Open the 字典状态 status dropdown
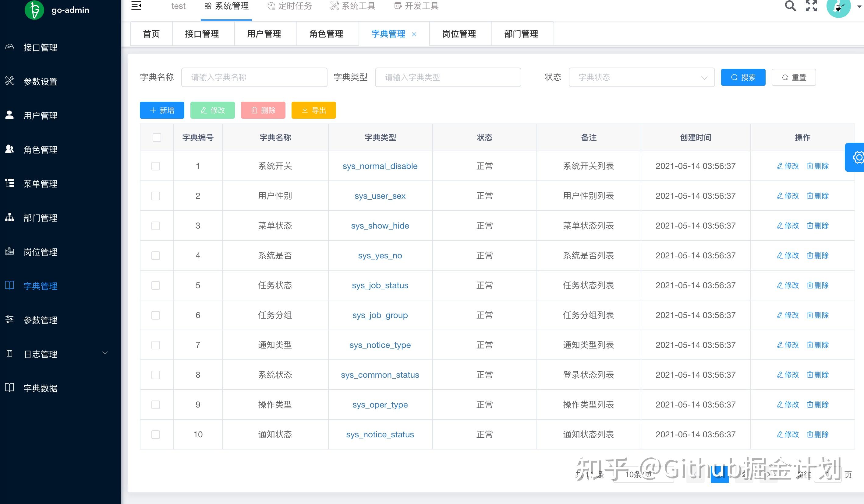 641,77
